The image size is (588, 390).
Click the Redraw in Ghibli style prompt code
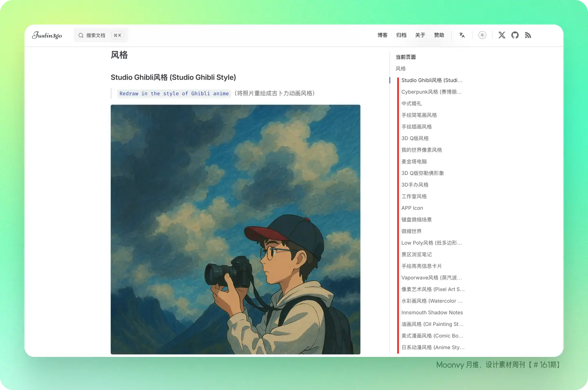(x=174, y=94)
